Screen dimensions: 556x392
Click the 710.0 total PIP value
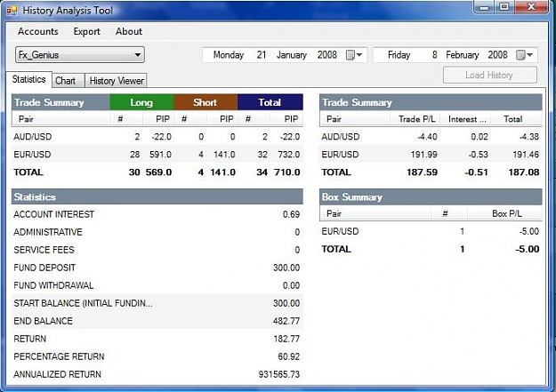[287, 172]
